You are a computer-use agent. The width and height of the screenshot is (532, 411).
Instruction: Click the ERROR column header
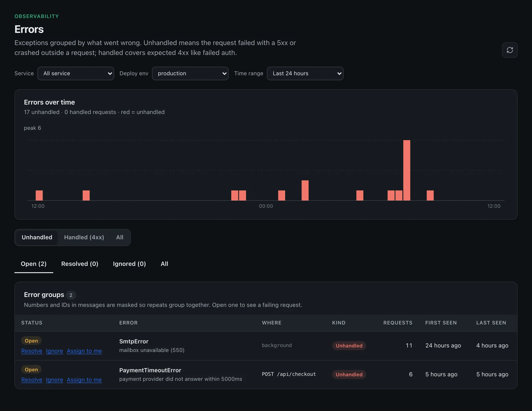tap(128, 323)
